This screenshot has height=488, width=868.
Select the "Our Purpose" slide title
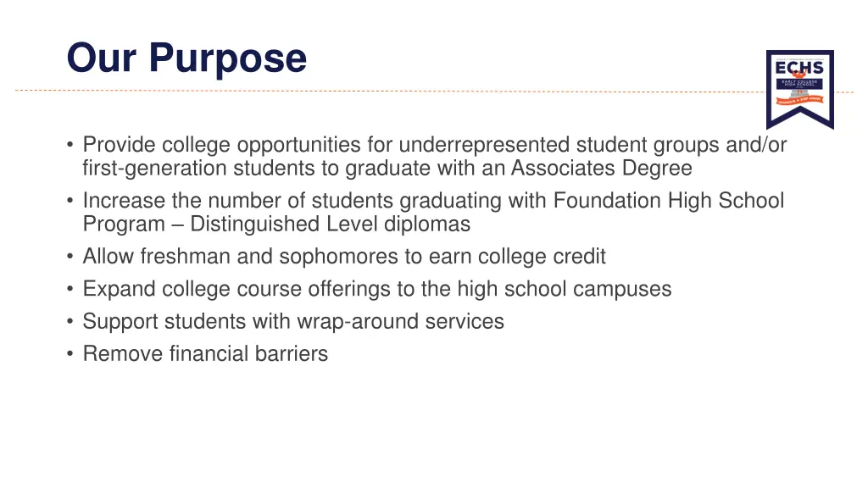pyautogui.click(x=186, y=58)
